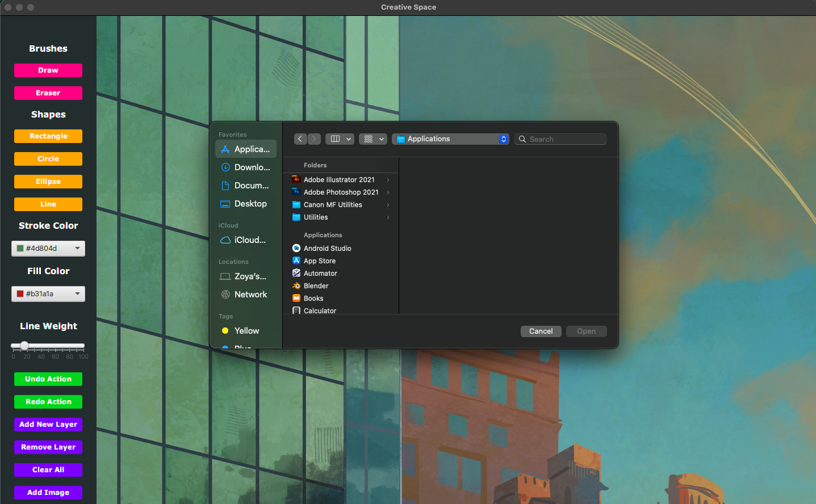Select the Android Studio app icon
Viewport: 816px width, 504px height.
tap(296, 249)
